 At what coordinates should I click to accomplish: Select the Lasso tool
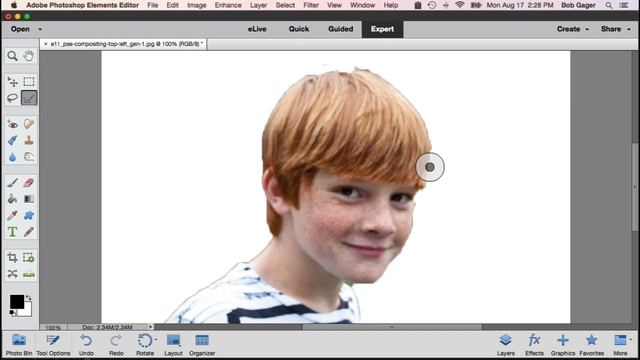click(12, 98)
